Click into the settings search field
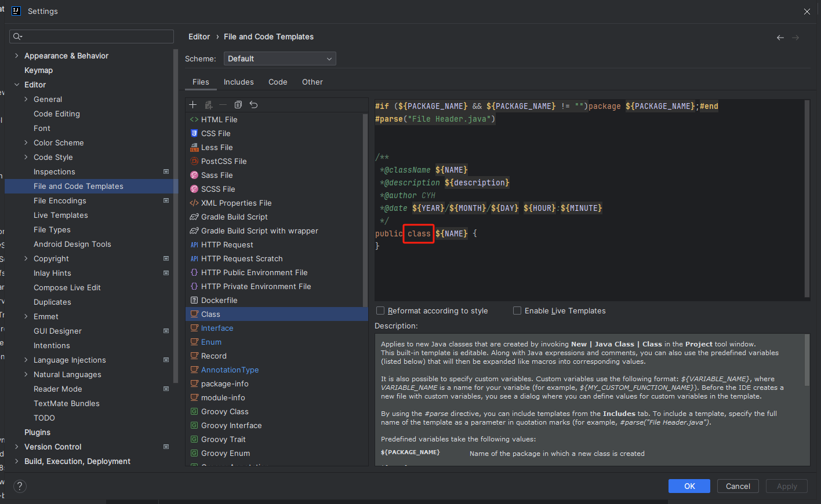 tap(92, 36)
